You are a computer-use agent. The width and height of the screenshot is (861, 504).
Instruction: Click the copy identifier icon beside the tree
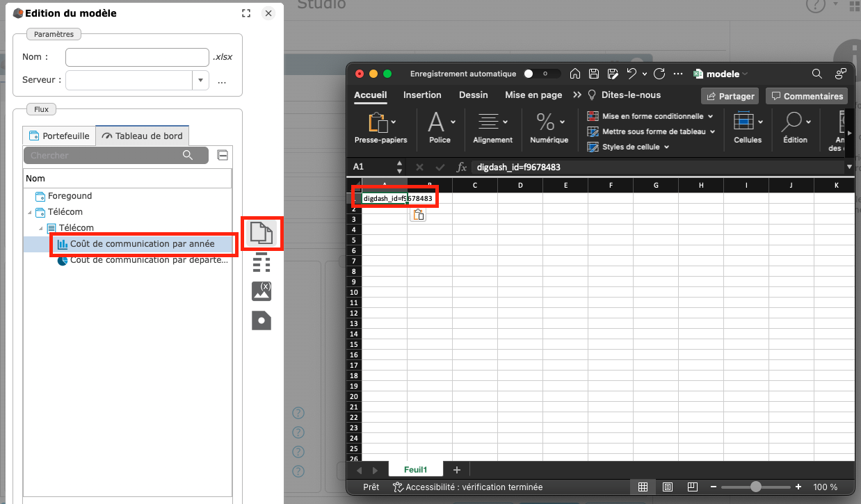(261, 233)
